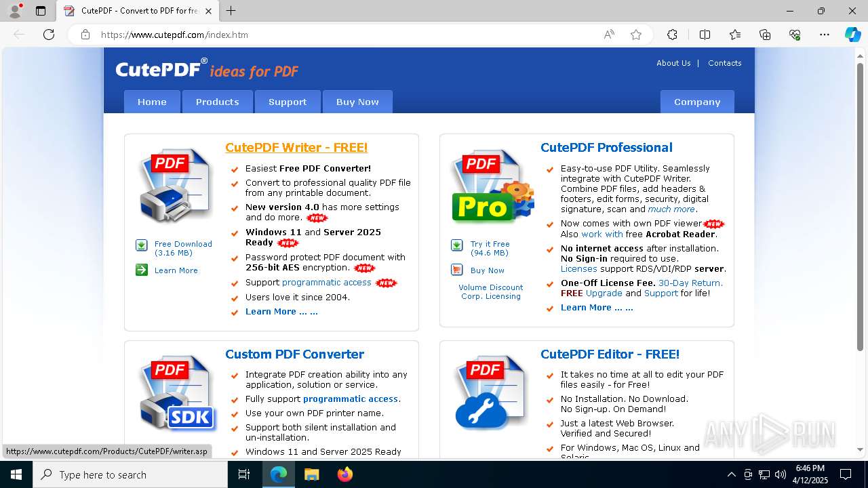
Task: Open the Extensions puzzle icon
Action: 672,35
